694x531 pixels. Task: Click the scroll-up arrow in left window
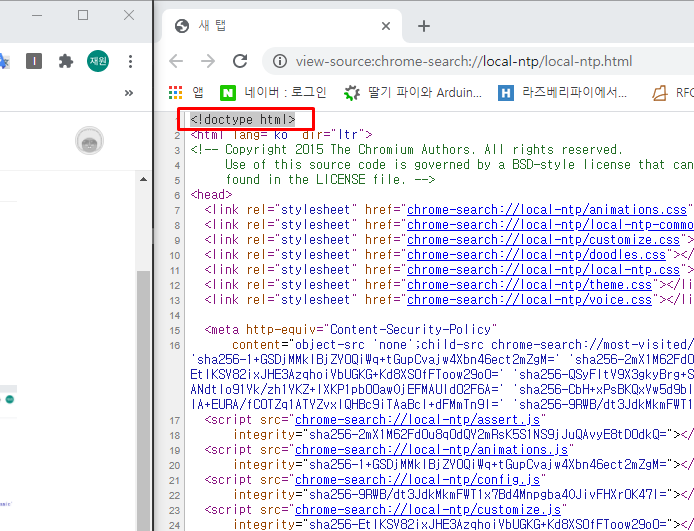point(143,179)
